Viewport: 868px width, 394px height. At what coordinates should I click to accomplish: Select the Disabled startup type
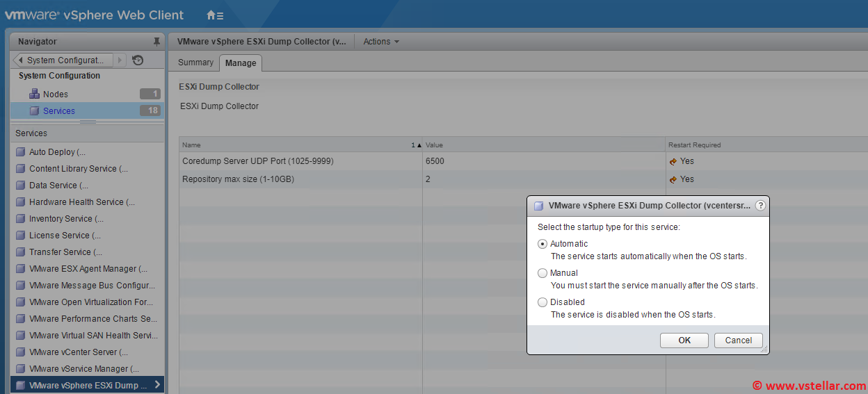click(x=542, y=302)
